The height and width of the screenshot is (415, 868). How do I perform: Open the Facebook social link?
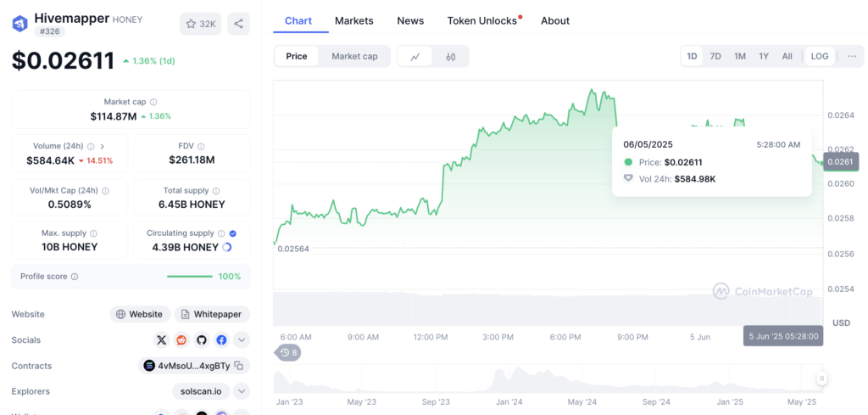(x=221, y=340)
